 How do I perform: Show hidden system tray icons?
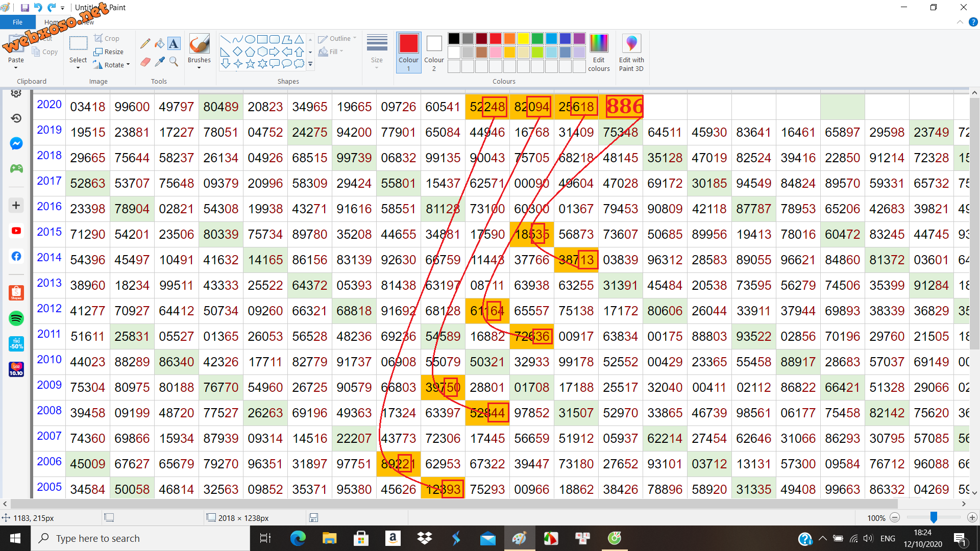coord(823,538)
